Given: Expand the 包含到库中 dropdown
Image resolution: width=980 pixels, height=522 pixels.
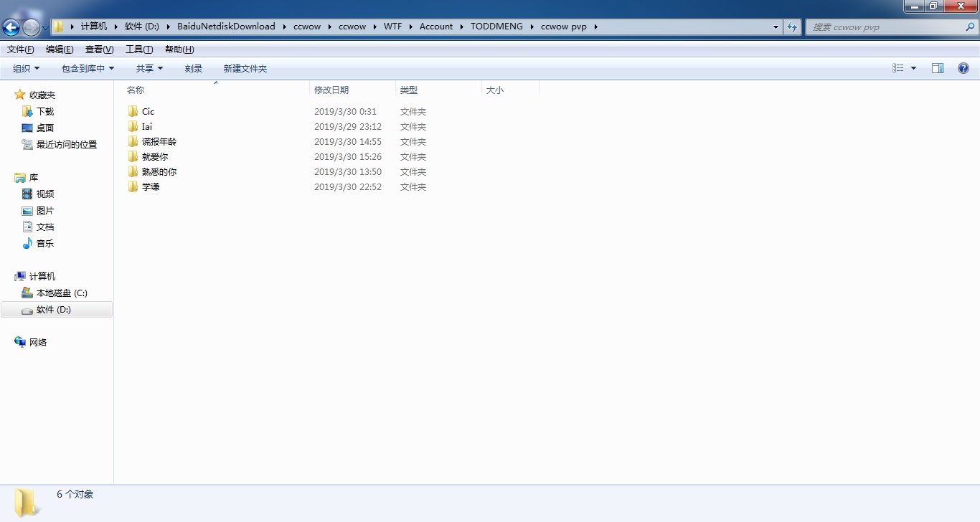Looking at the screenshot, I should tap(88, 69).
